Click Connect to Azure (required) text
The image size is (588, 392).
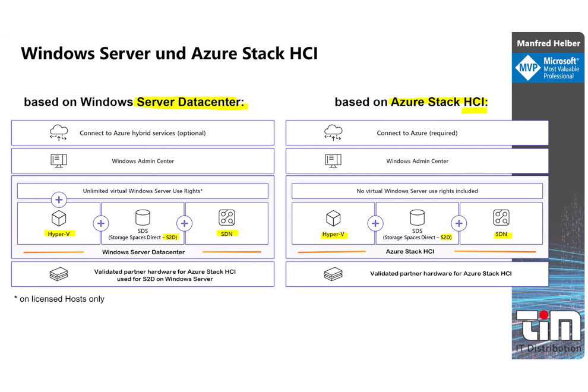(417, 133)
